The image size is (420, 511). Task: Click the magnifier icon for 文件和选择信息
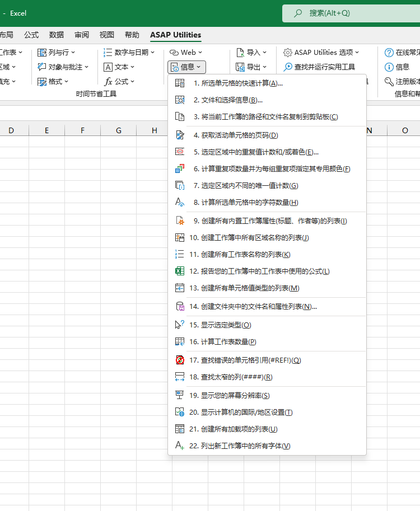(180, 100)
